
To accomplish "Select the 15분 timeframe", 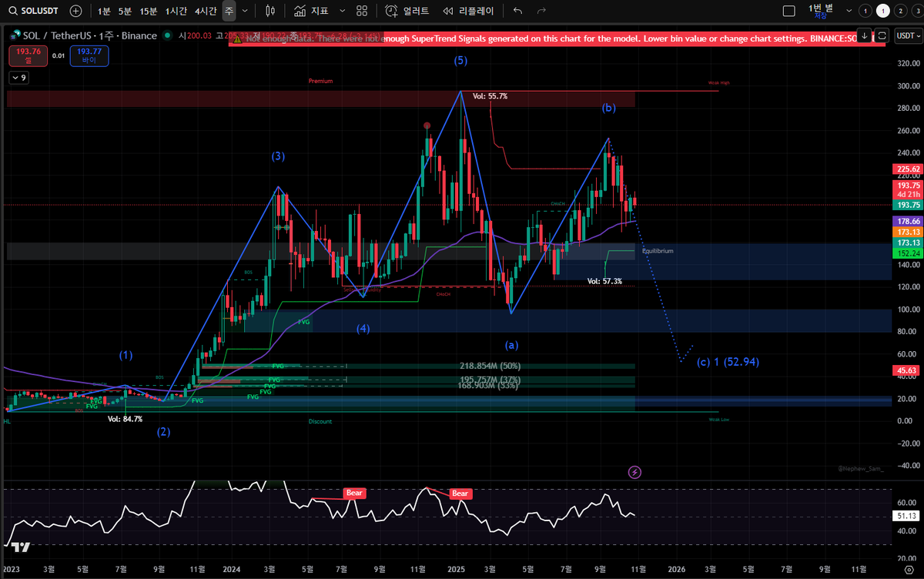I will tap(149, 12).
